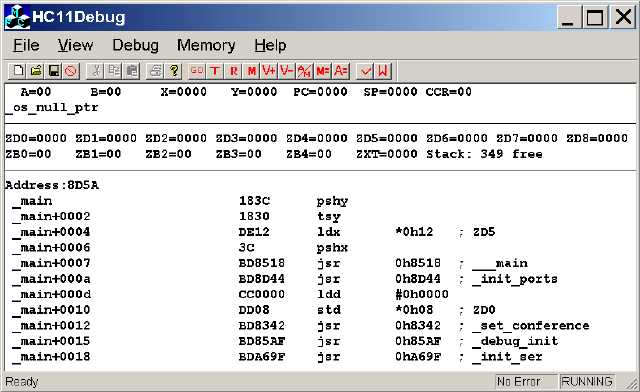The width and height of the screenshot is (640, 392).
Task: Close the HC11Debug window
Action: coord(623,17)
